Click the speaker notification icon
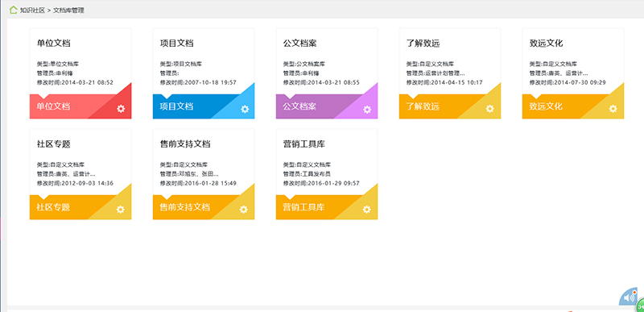This screenshot has width=644, height=312. [629, 297]
